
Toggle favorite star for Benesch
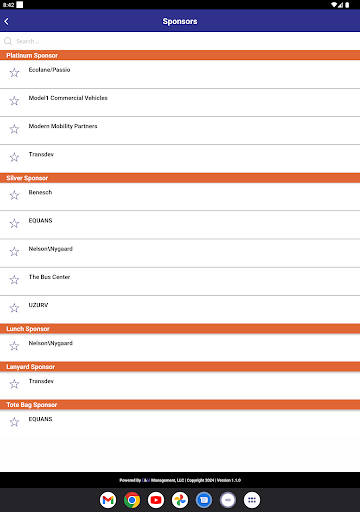click(x=14, y=195)
